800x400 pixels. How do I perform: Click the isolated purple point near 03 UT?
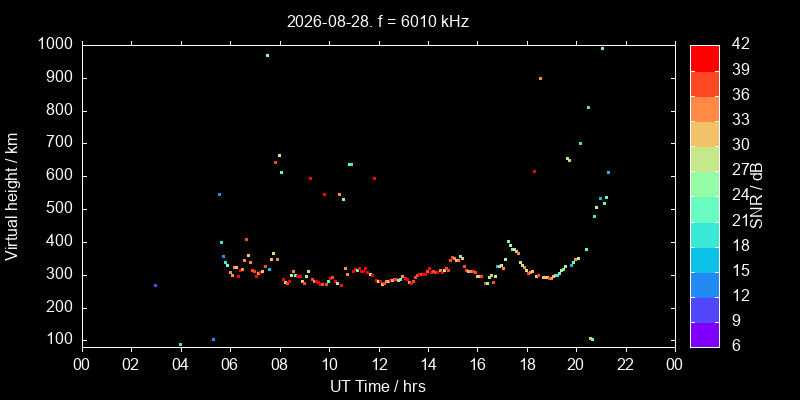pyautogui.click(x=155, y=285)
